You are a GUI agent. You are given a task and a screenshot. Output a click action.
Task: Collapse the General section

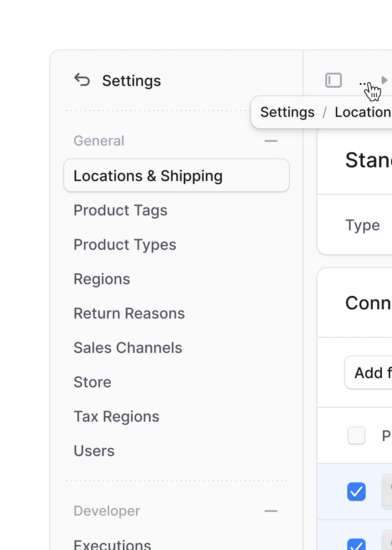pos(271,141)
